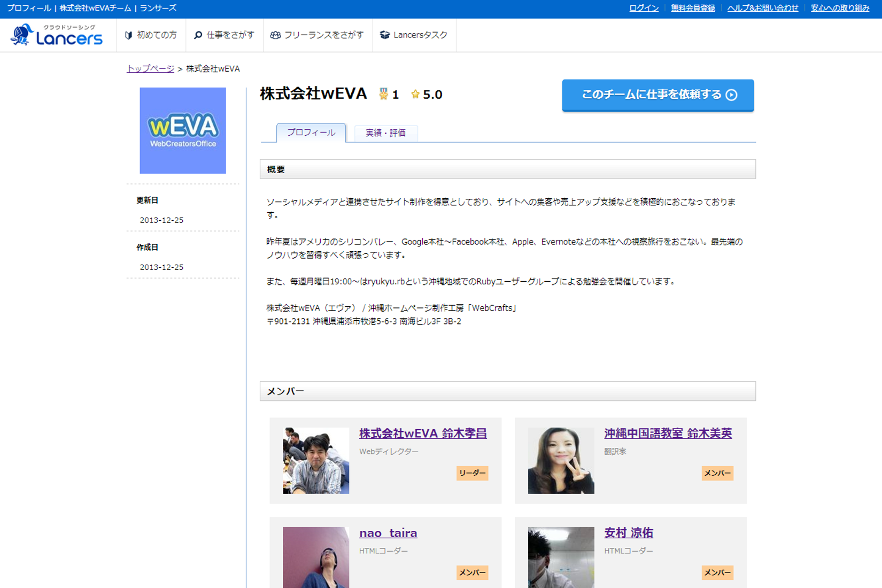The width and height of the screenshot is (882, 588).
Task: Open 初めての方 menu item
Action: tap(151, 35)
